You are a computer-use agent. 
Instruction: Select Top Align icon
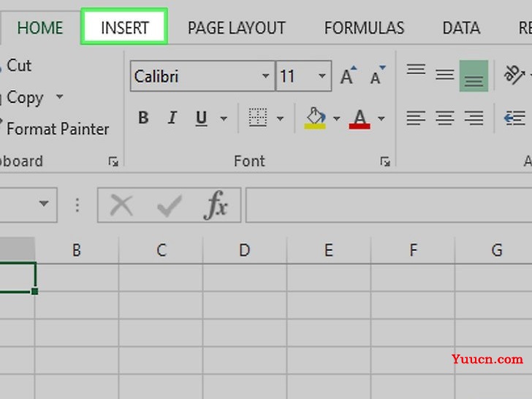[416, 70]
